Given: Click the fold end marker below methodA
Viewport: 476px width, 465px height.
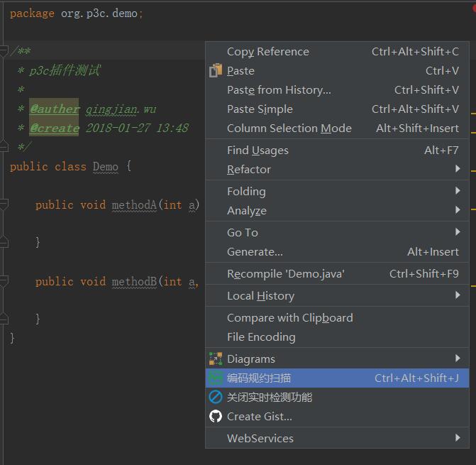Looking at the screenshot, I should pos(4,241).
